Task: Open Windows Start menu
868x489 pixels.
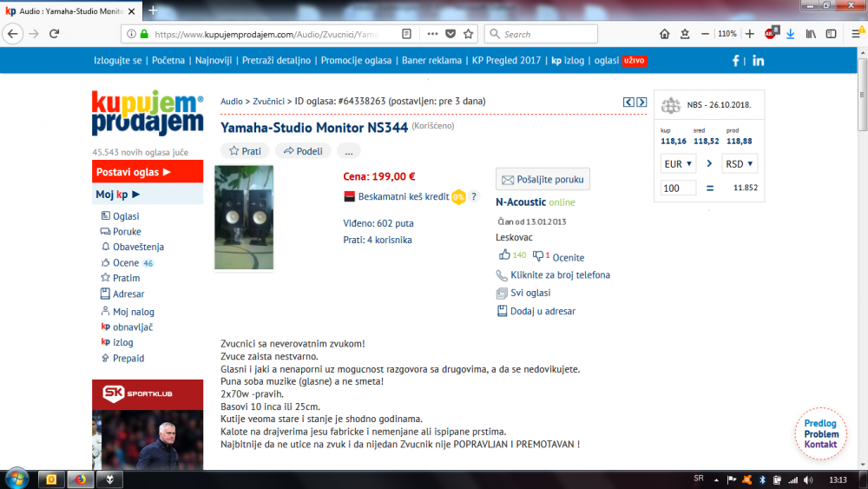Action: tap(16, 478)
